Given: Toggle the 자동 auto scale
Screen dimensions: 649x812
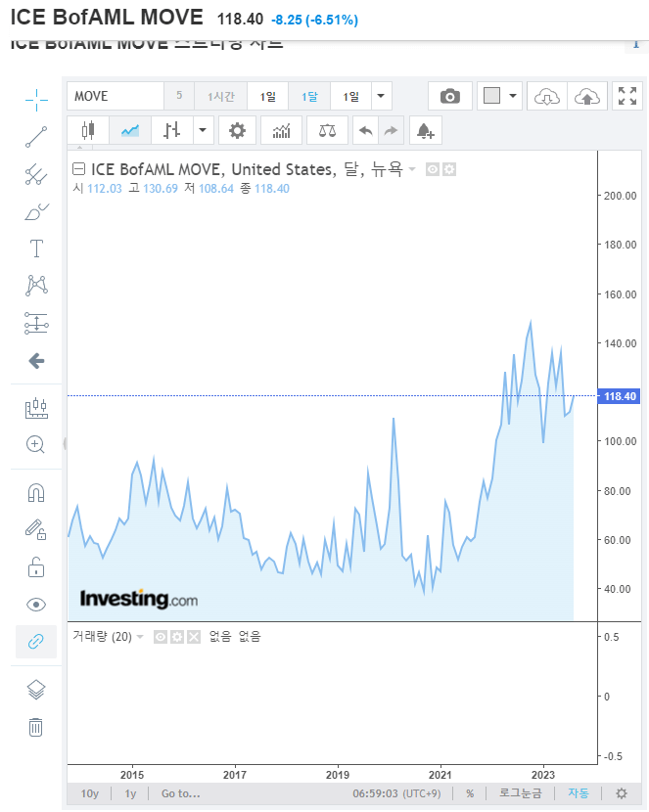Looking at the screenshot, I should click(x=579, y=793).
